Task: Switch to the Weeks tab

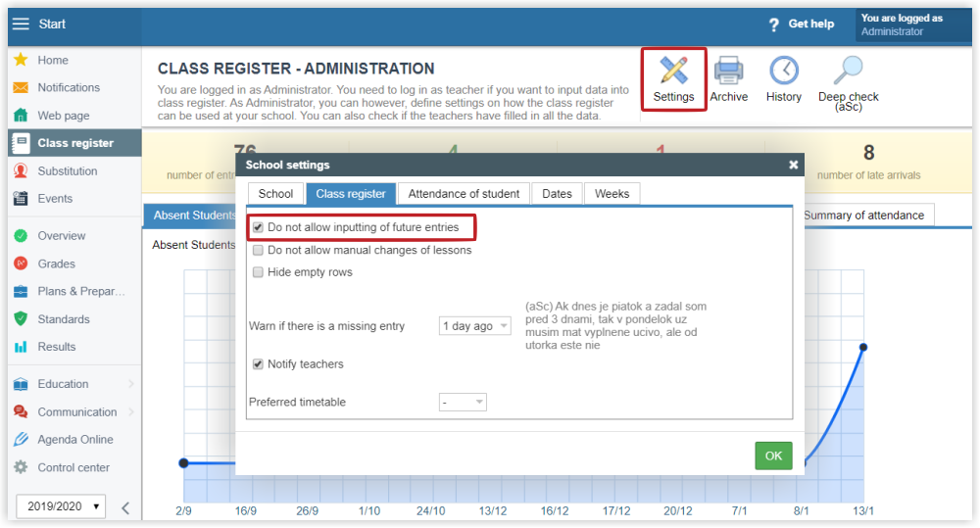Action: [612, 194]
